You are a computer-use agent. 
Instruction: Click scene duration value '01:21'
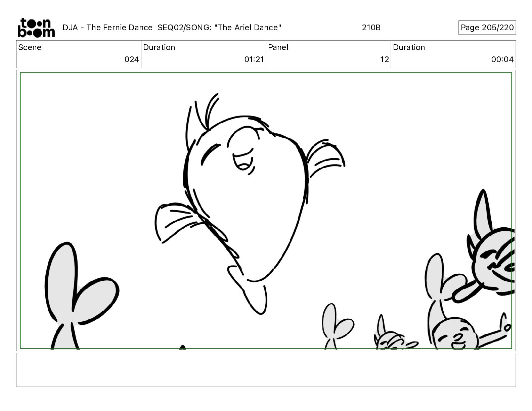254,60
